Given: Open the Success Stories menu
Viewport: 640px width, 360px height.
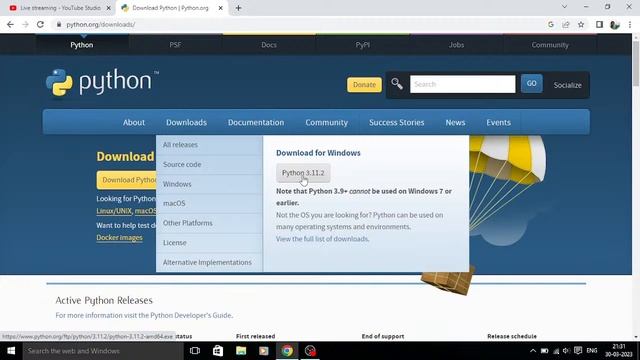Looking at the screenshot, I should click(397, 122).
